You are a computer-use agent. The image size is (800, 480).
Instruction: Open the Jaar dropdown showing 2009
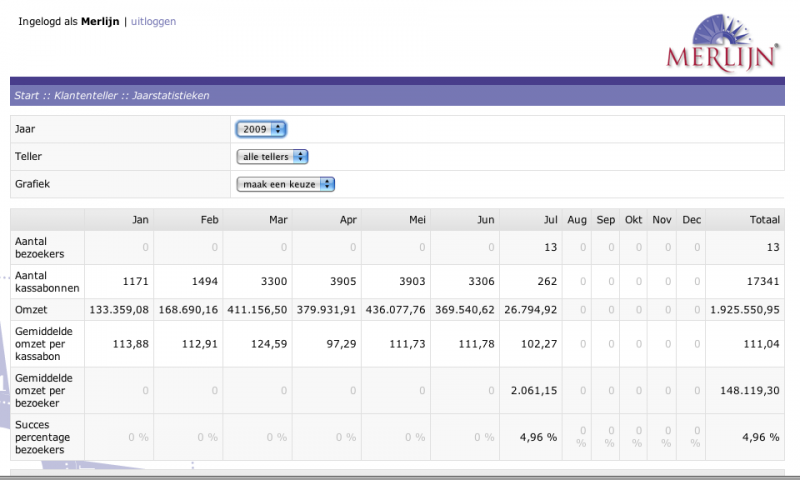[261, 129]
